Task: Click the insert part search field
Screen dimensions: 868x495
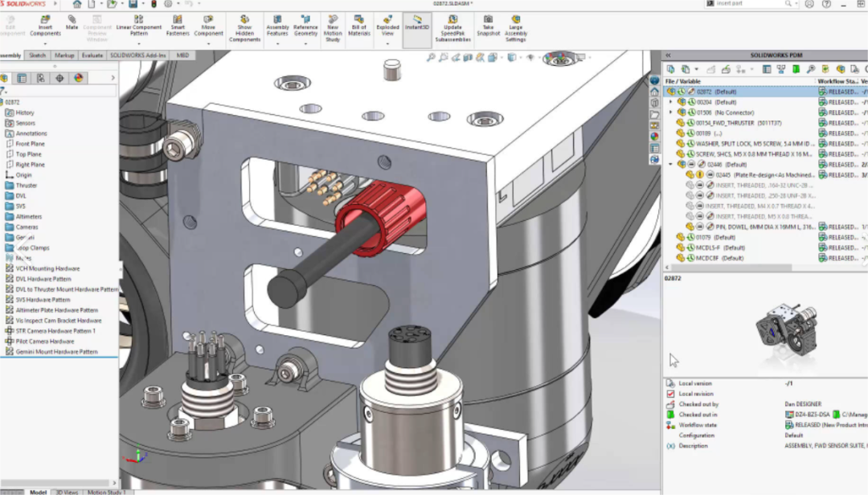Action: (x=750, y=4)
